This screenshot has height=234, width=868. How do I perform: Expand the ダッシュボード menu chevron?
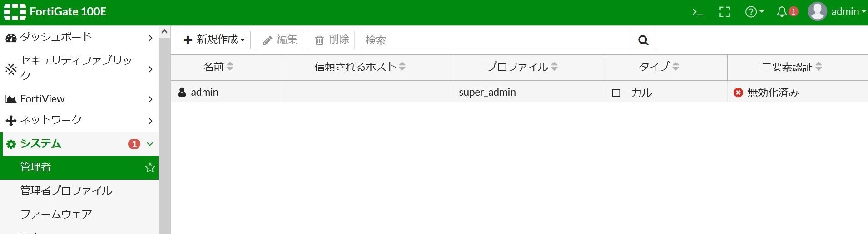coord(150,38)
